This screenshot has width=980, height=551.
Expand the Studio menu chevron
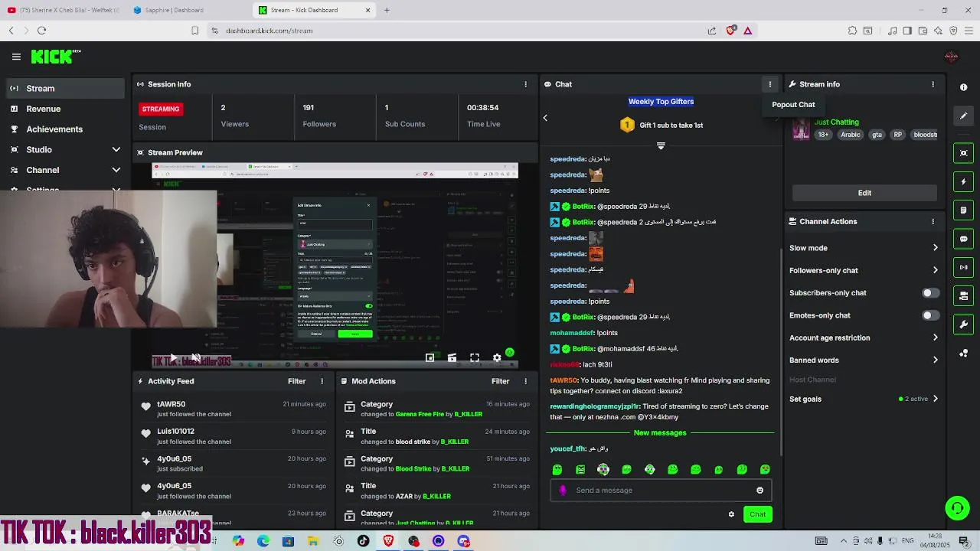(x=116, y=149)
